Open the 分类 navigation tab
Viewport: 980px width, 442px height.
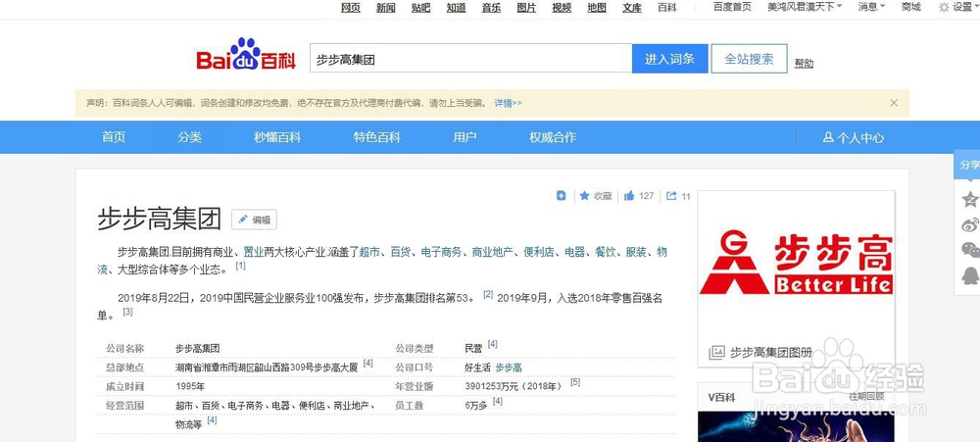pos(189,137)
